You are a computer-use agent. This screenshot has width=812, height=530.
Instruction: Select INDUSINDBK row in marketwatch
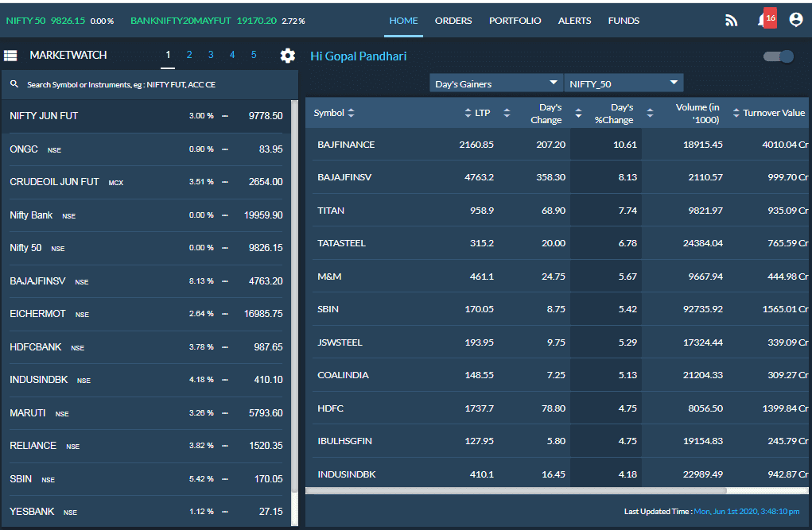coord(146,380)
